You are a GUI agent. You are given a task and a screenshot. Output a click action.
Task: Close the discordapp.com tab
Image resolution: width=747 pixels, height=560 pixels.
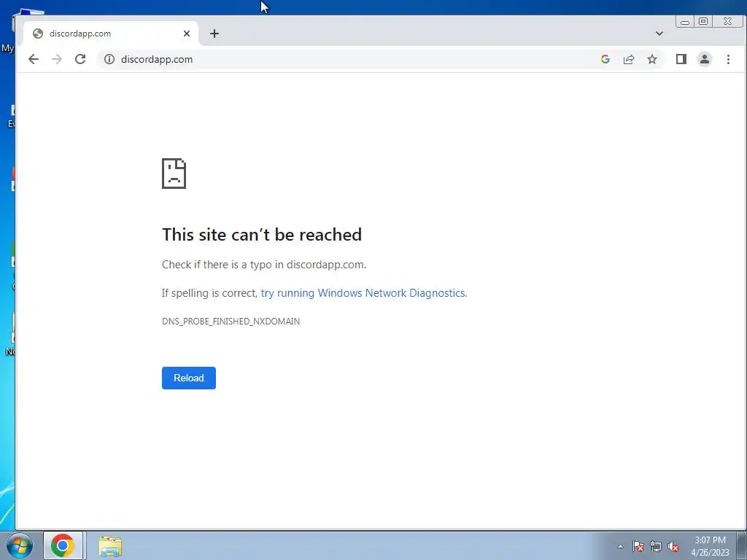click(x=187, y=34)
